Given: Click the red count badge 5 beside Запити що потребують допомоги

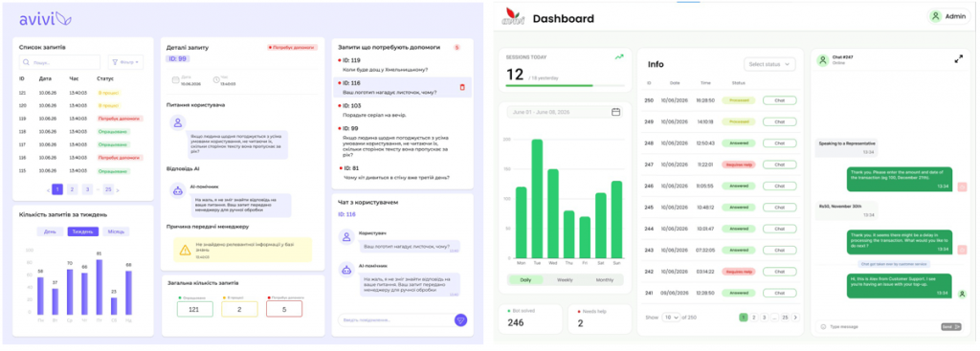Looking at the screenshot, I should tap(457, 48).
